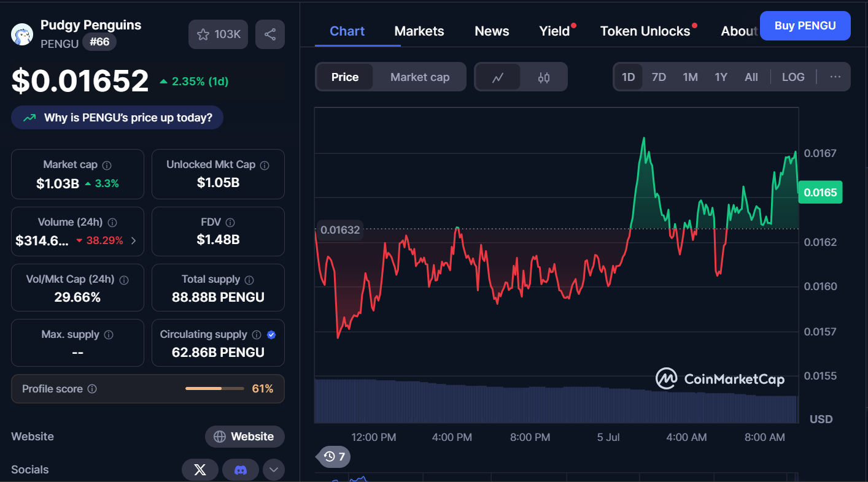Click the $1.48B FDV value
Image resolution: width=868 pixels, height=482 pixels.
pos(218,240)
